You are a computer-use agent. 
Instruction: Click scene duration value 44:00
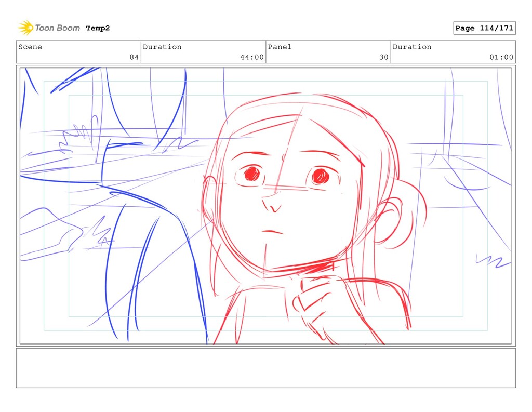pos(252,57)
